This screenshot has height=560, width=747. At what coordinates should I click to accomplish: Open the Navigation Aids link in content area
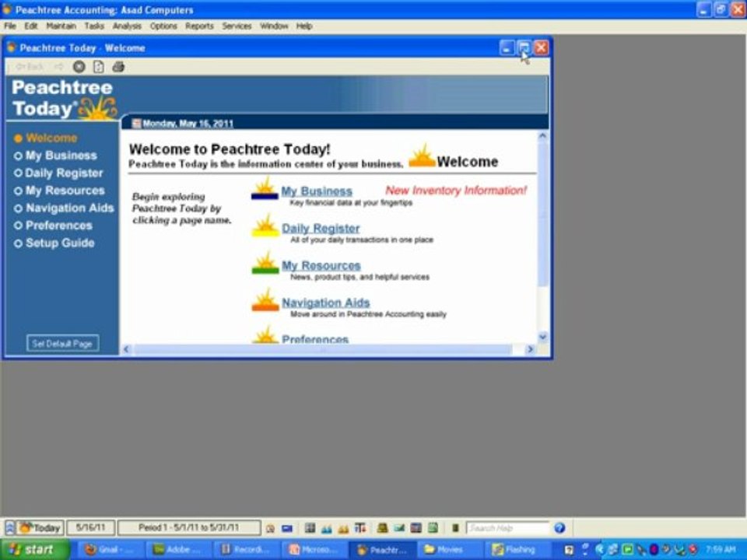tap(326, 303)
